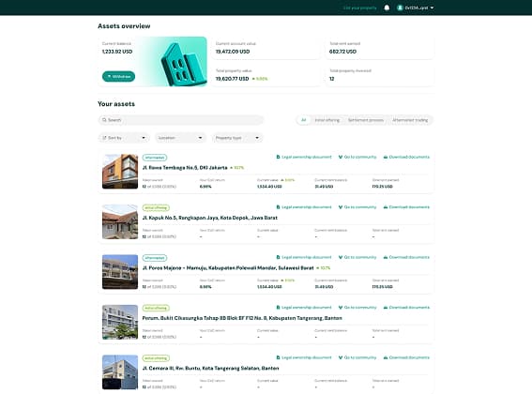Open the List your property link

click(359, 8)
